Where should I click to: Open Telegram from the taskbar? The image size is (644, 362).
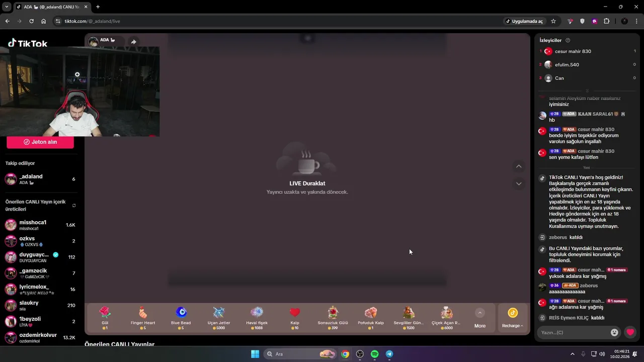pyautogui.click(x=389, y=354)
